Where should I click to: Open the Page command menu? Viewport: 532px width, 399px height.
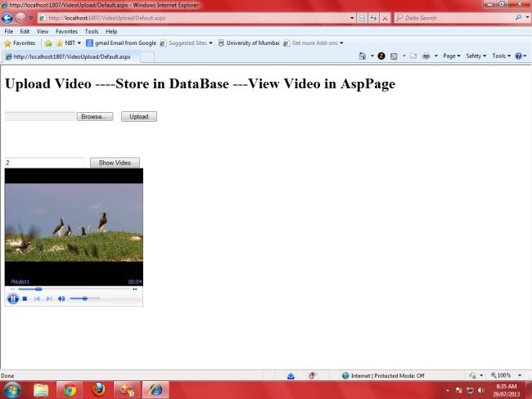click(452, 56)
